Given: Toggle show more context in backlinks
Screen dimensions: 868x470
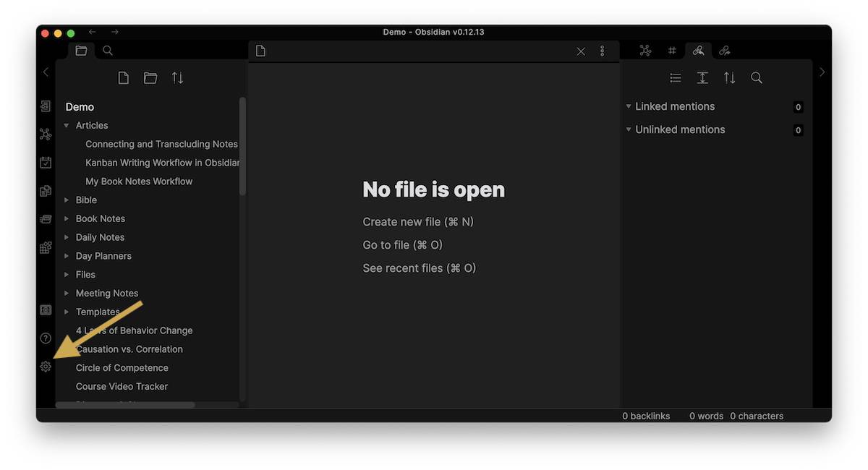Looking at the screenshot, I should coord(702,78).
